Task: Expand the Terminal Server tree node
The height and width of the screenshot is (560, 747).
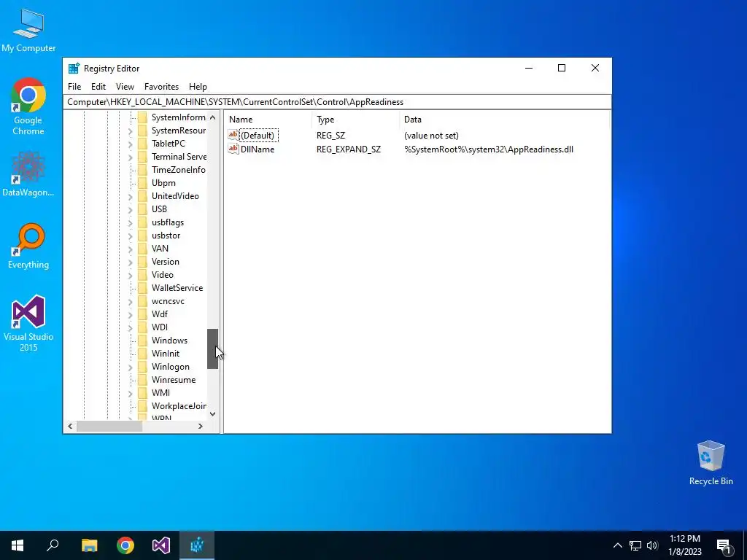Action: tap(130, 157)
